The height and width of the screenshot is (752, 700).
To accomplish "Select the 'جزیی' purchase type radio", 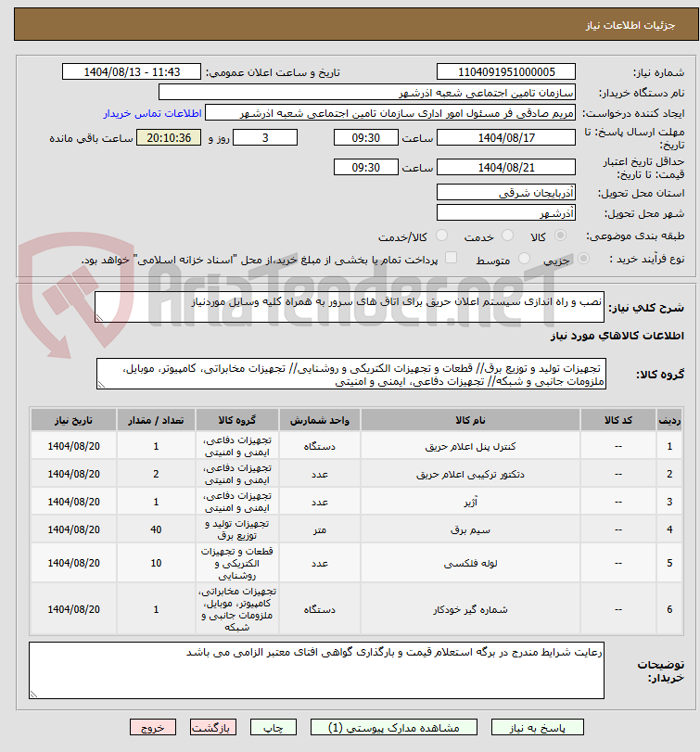I will point(583,259).
